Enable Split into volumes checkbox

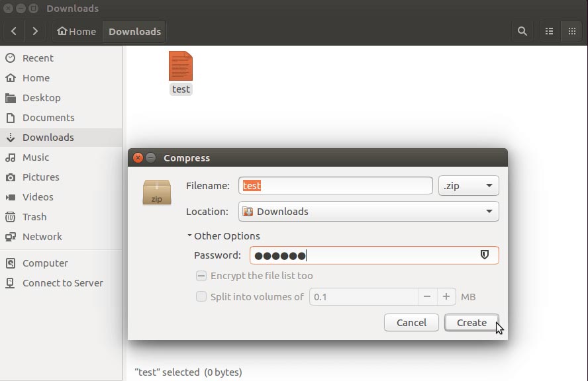click(201, 297)
